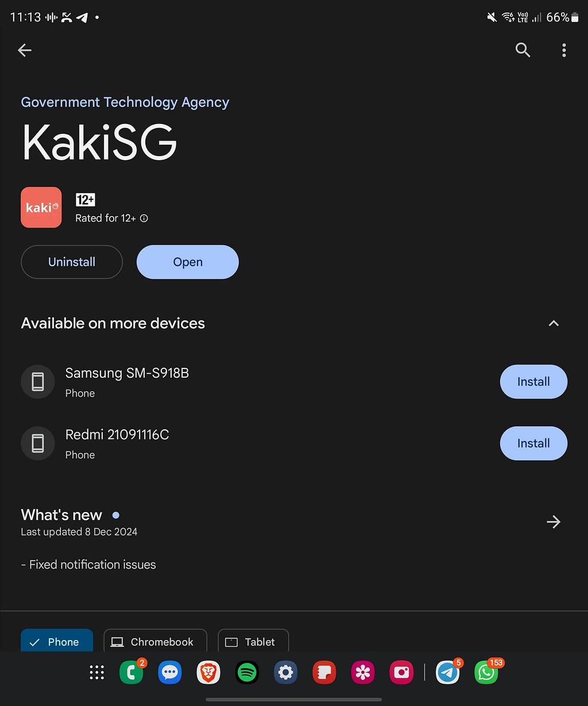Select the Phone filter chip

57,641
